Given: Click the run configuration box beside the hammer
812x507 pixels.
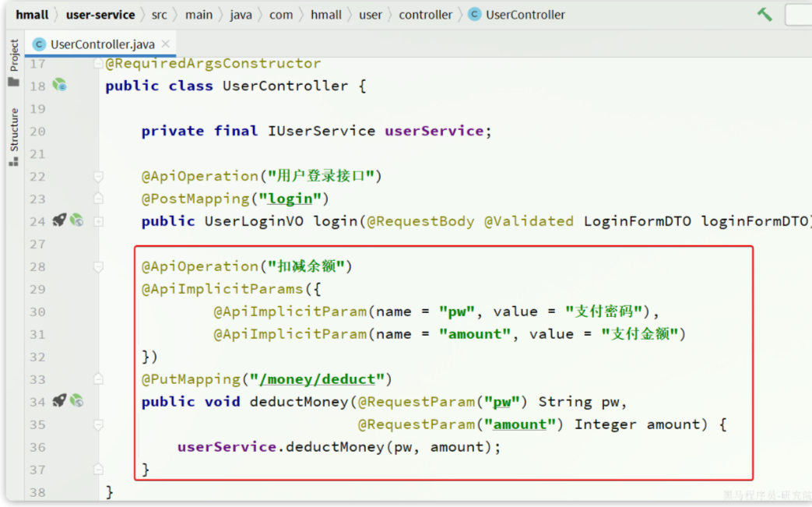Looking at the screenshot, I should (798, 15).
